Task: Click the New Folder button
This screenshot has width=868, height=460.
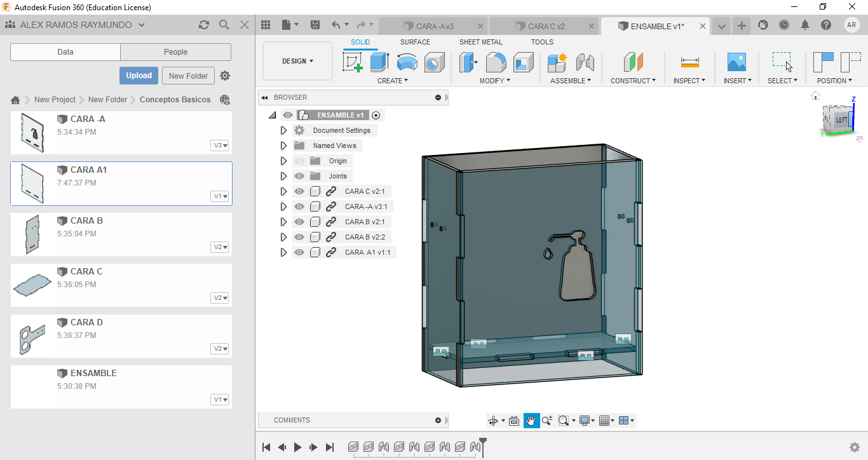Action: pyautogui.click(x=188, y=76)
